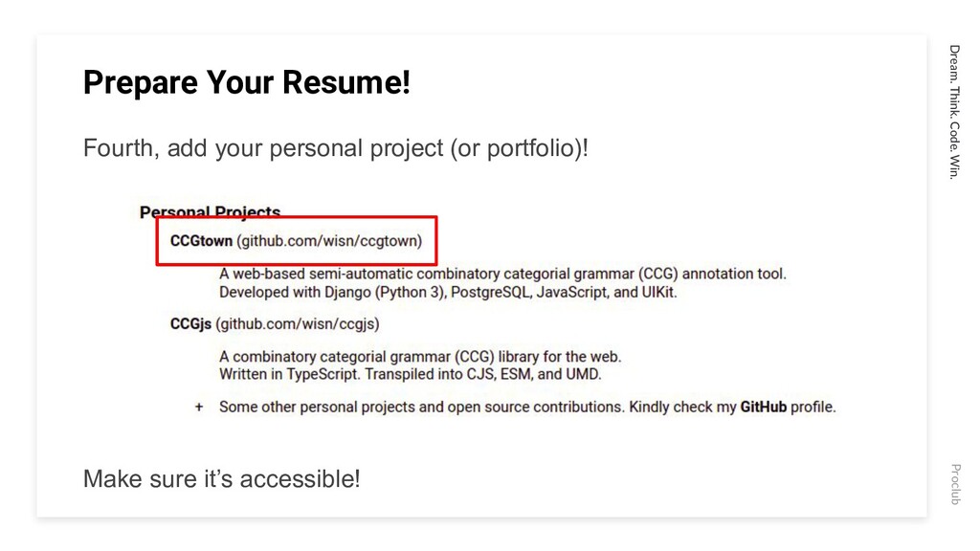Open the github.com/wisn/ccgtown link
Screen dimensions: 980x551
pos(329,241)
